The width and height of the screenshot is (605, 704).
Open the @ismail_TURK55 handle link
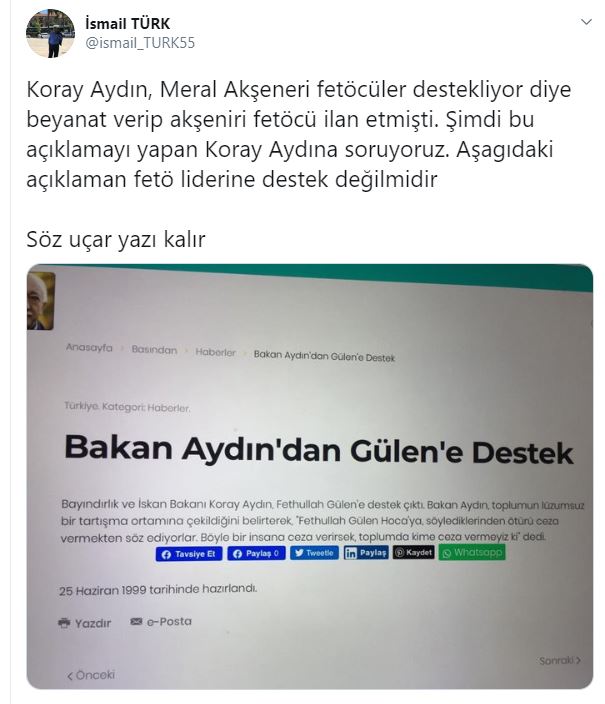[140, 43]
